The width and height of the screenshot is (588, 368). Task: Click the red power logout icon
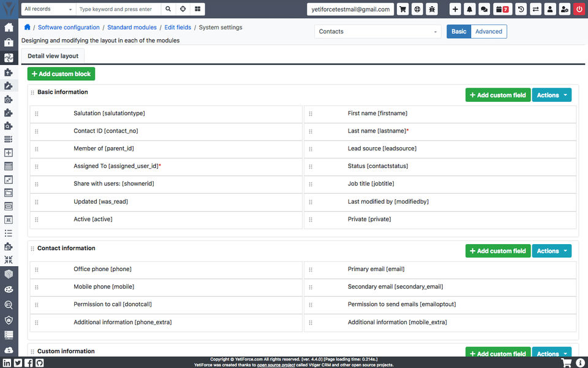coord(579,9)
